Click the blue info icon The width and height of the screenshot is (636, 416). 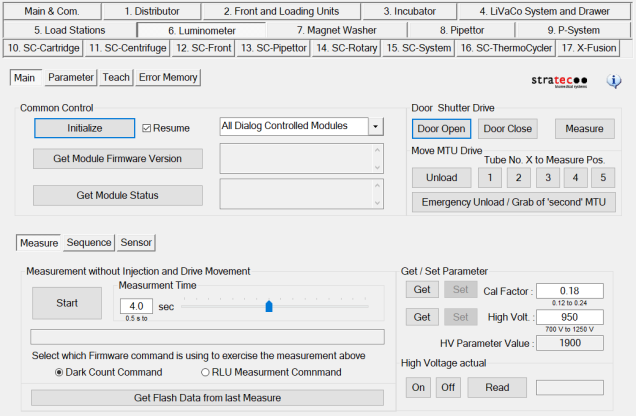tap(615, 81)
